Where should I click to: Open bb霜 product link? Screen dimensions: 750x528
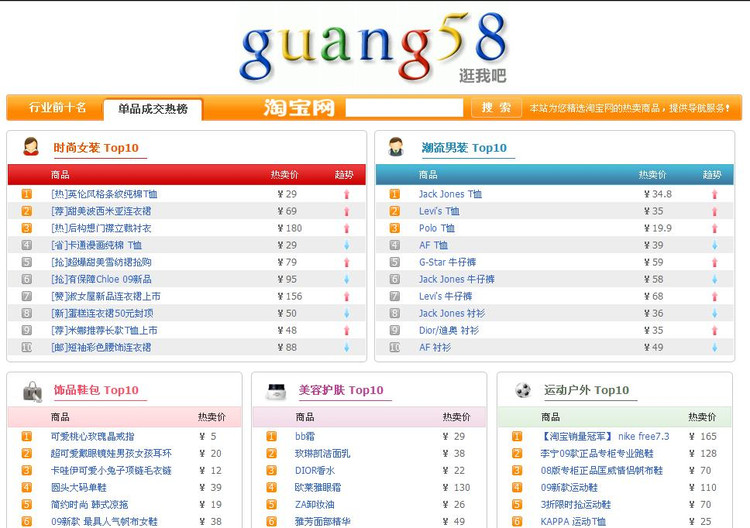(x=305, y=436)
